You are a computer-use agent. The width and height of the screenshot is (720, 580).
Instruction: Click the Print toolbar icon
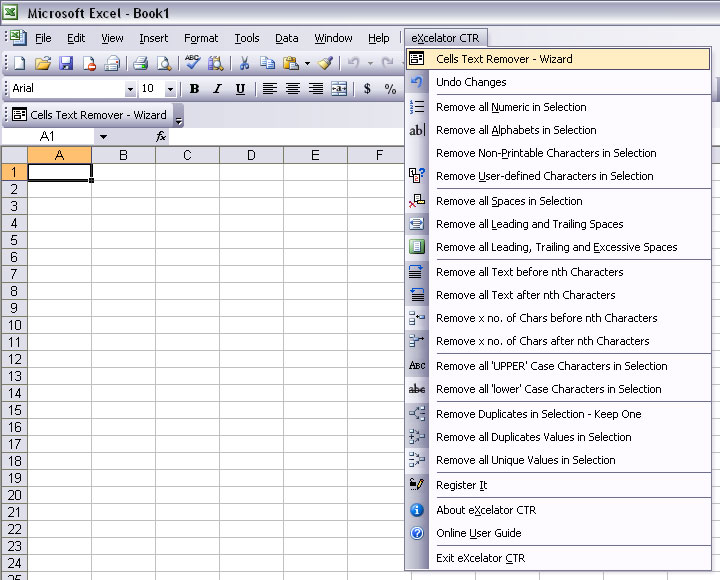click(x=141, y=63)
